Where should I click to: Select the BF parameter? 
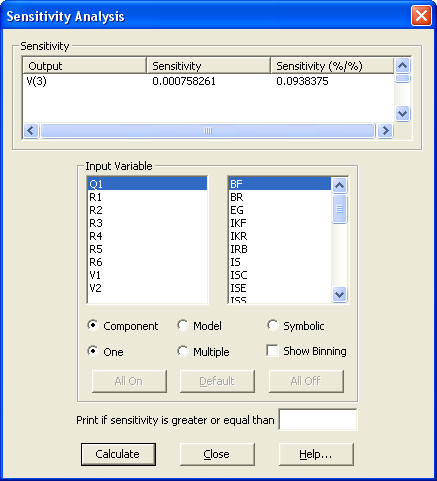click(x=280, y=184)
